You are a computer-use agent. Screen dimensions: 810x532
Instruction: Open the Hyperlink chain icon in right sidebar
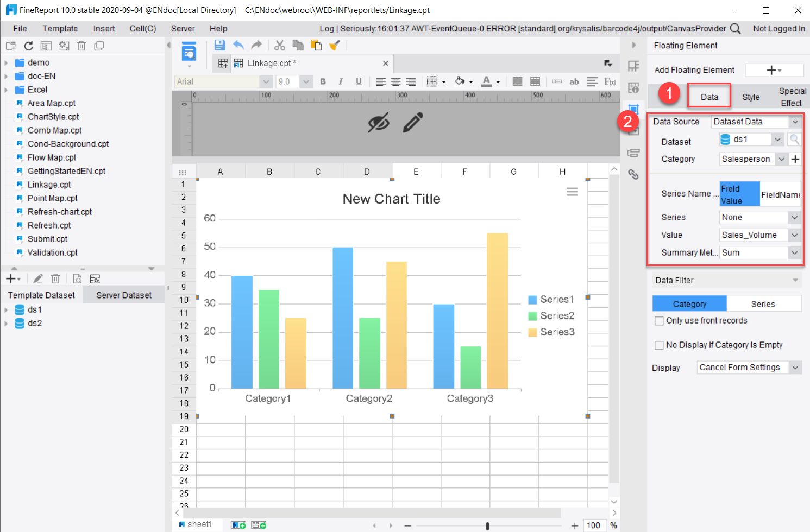click(633, 174)
